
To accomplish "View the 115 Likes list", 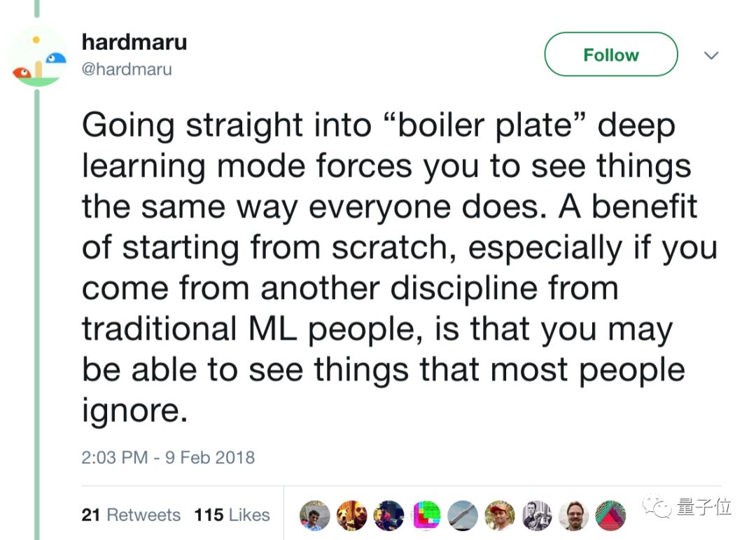I will [232, 515].
